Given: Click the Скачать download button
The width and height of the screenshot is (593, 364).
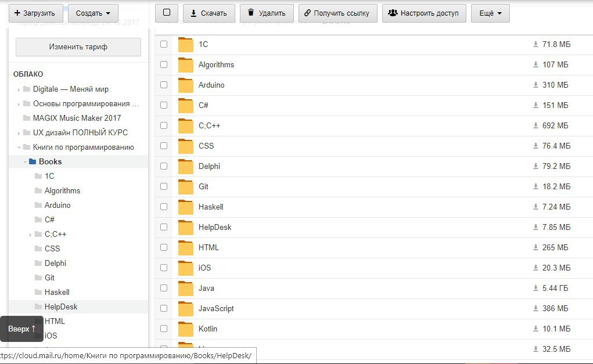Looking at the screenshot, I should pos(209,13).
